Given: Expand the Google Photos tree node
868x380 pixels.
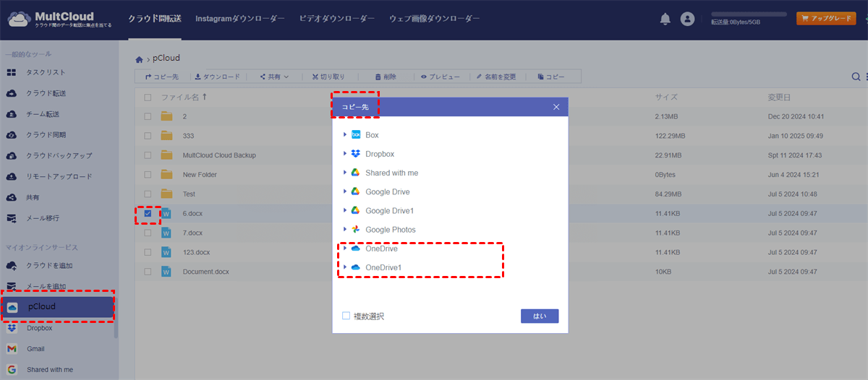Looking at the screenshot, I should tap(344, 230).
